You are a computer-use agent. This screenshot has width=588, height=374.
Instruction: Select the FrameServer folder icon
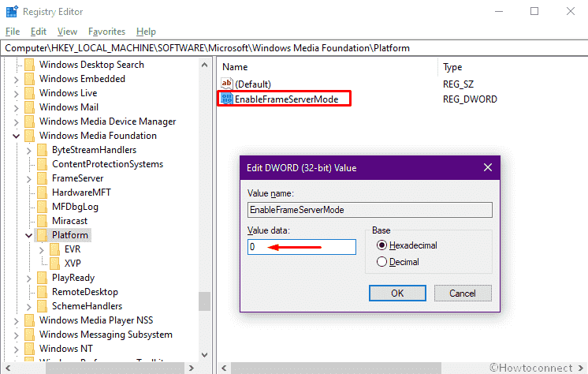(43, 178)
